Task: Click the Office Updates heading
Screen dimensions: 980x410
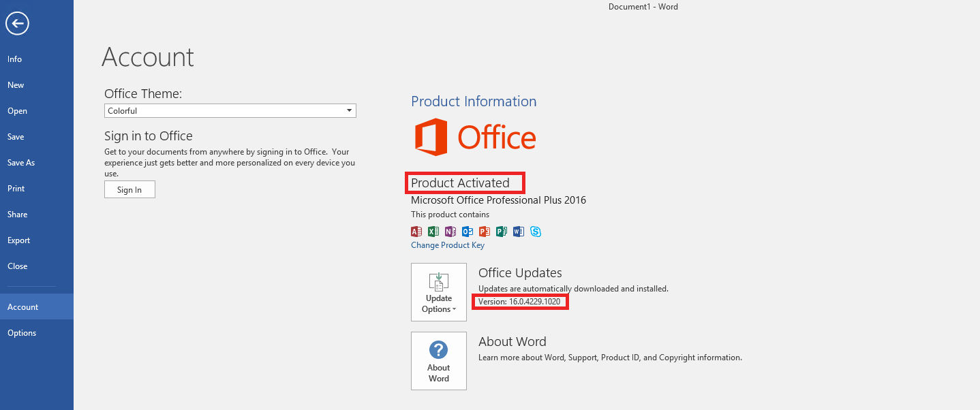Action: 520,272
